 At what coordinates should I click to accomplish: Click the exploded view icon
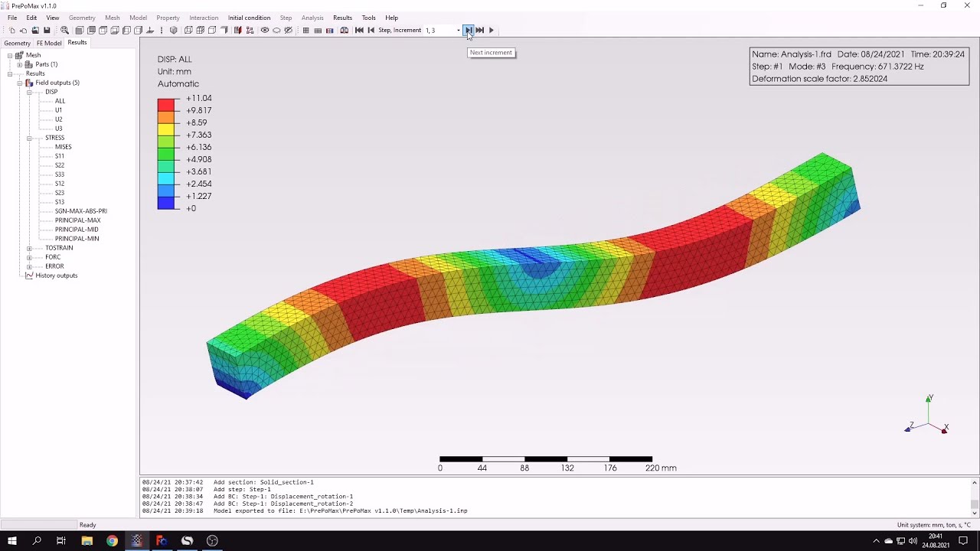coord(250,30)
